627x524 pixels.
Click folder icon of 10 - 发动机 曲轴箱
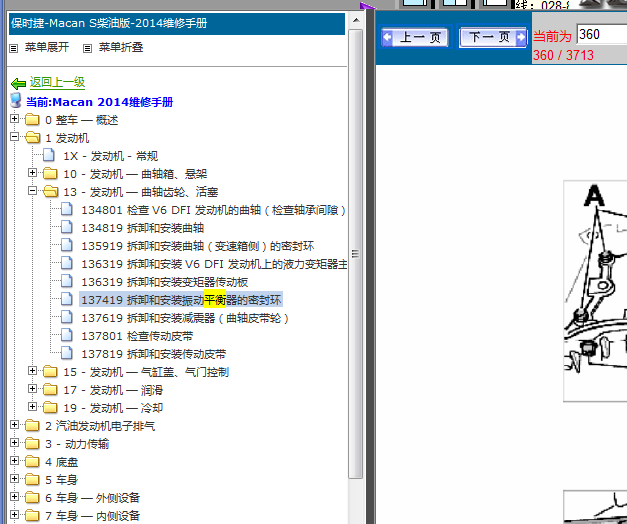[x=50, y=173]
